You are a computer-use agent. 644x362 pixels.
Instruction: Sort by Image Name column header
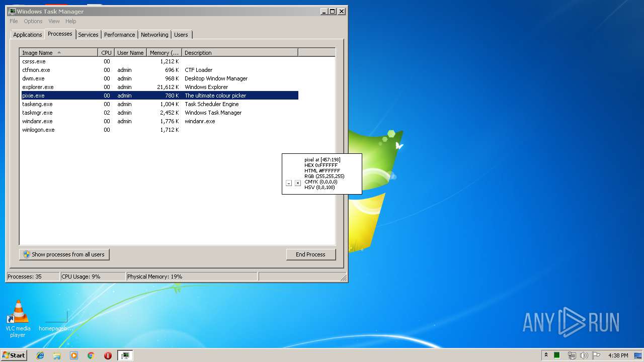pyautogui.click(x=58, y=52)
